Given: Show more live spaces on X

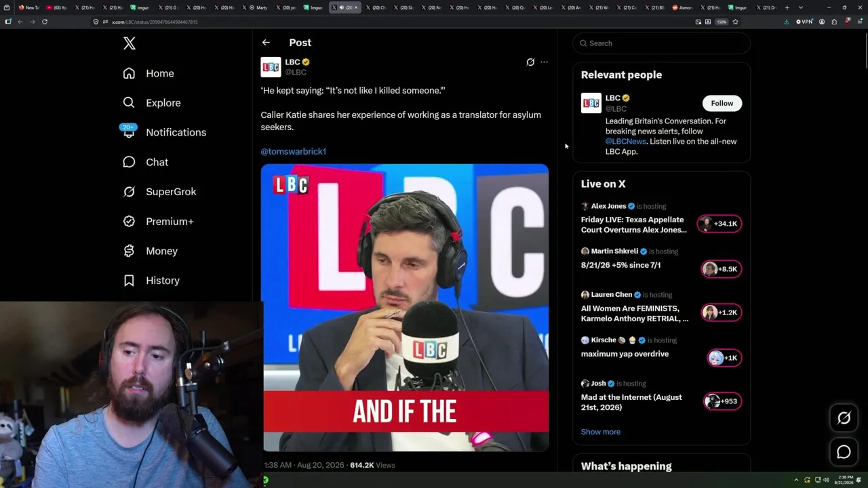Looking at the screenshot, I should (x=601, y=432).
